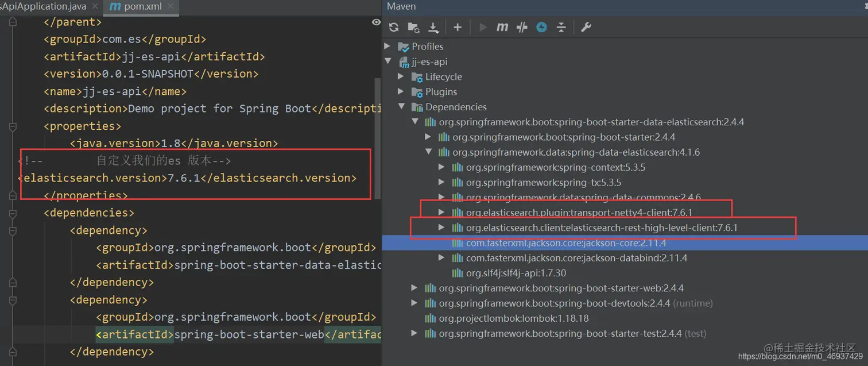The width and height of the screenshot is (868, 366).
Task: Expand spring-boot-devtools:2.4.4 arrow
Action: click(x=414, y=303)
